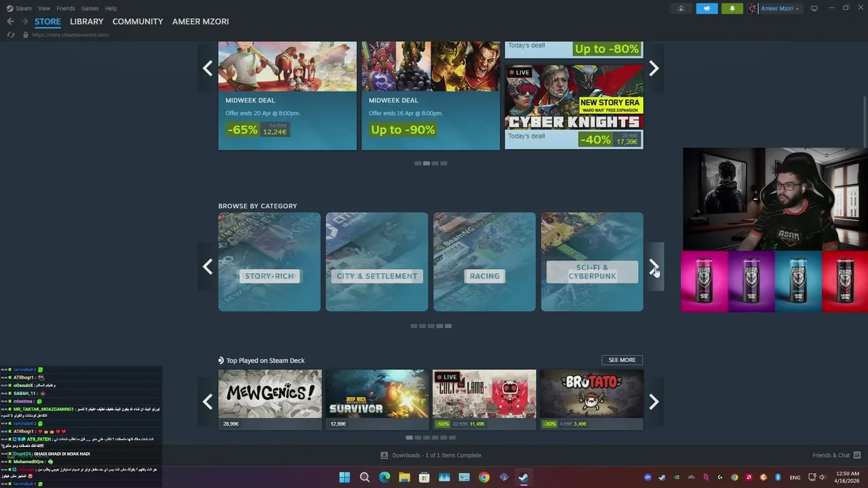The height and width of the screenshot is (488, 868).
Task: Open the volume tray control
Action: (822, 477)
